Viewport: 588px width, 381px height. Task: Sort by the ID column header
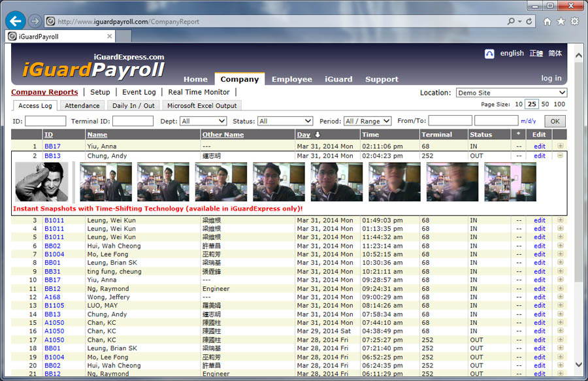[49, 135]
